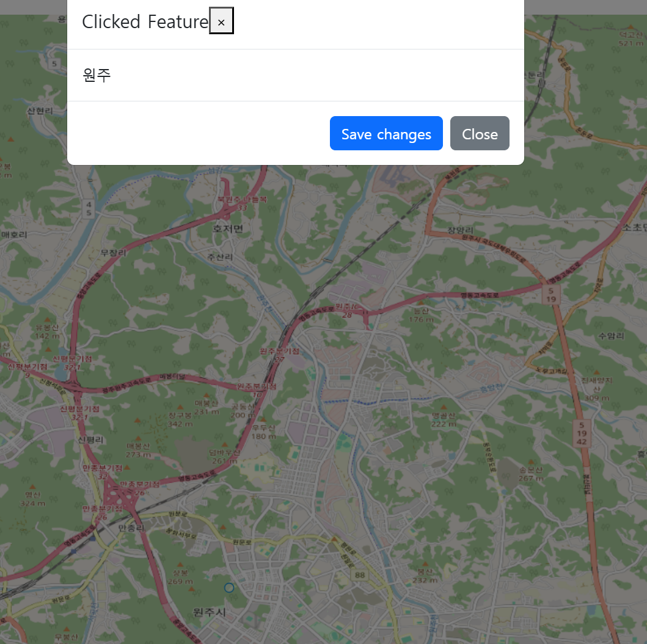
Task: Click the single 5 route shield
Action: pyautogui.click(x=54, y=64)
